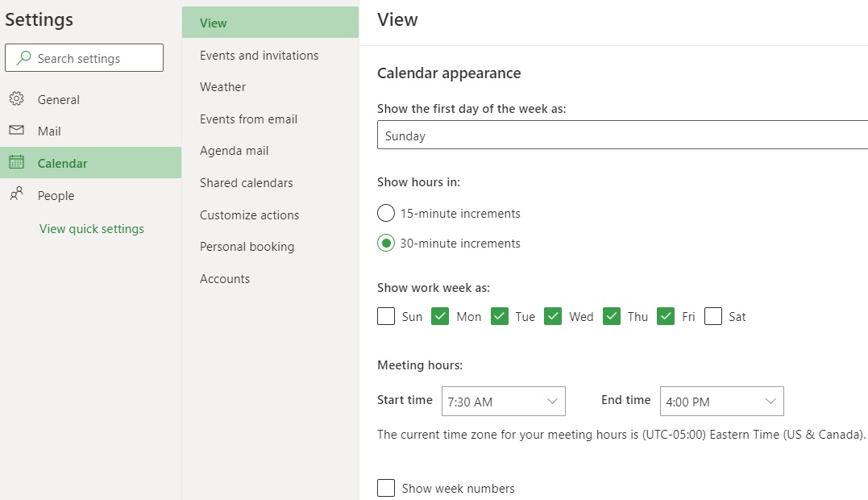Enable Show week numbers

click(x=386, y=487)
